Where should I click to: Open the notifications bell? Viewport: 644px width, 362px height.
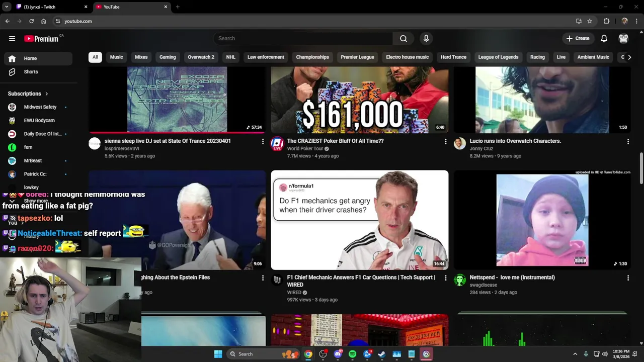[604, 38]
